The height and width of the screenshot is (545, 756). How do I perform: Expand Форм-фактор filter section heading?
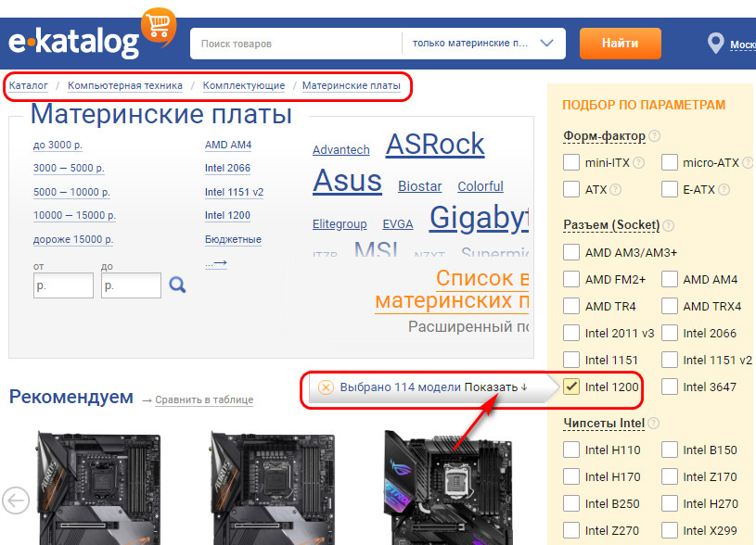click(x=604, y=136)
